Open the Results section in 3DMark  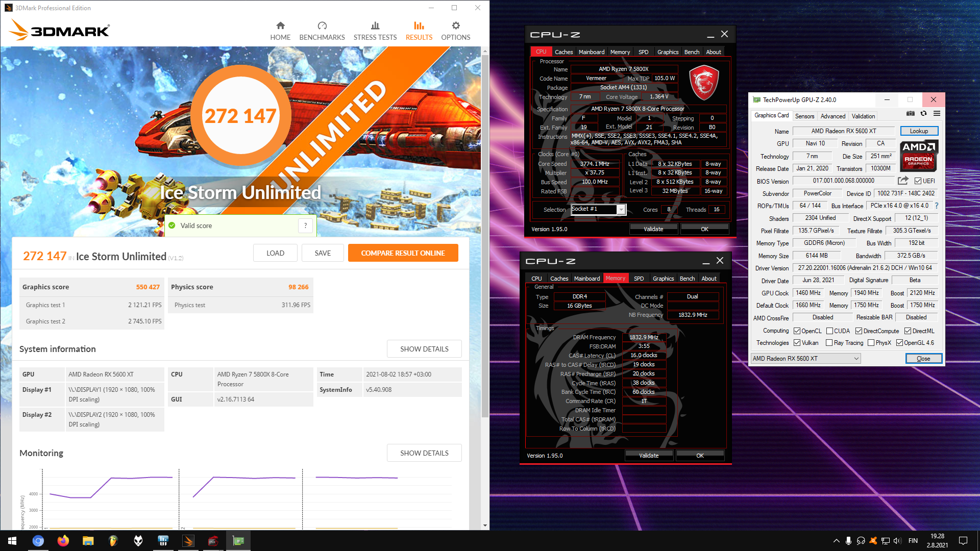tap(419, 31)
